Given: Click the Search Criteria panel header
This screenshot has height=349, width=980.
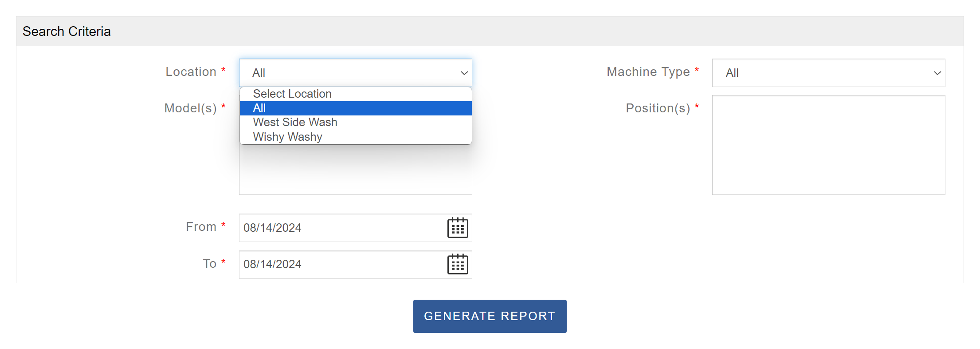Looking at the screenshot, I should 67,32.
